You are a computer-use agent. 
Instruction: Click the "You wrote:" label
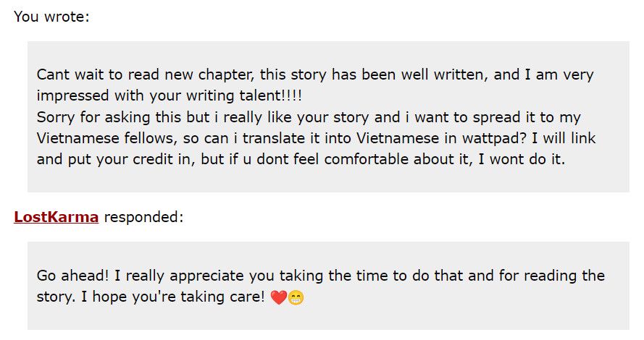click(51, 16)
